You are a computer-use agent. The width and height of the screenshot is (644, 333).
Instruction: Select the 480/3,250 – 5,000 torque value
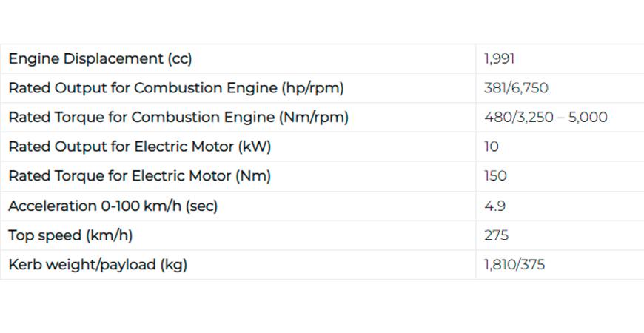tap(546, 118)
